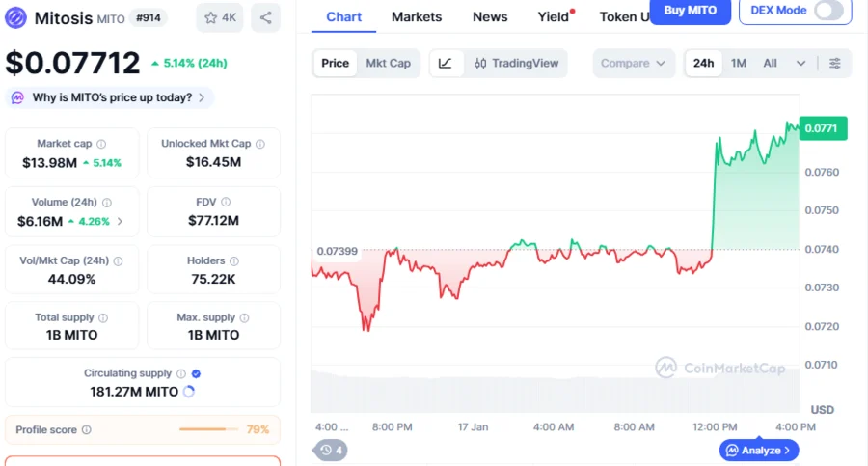Add Mitosis to watchlist using star icon
Viewport: 868px width, 466px height.
pyautogui.click(x=220, y=17)
